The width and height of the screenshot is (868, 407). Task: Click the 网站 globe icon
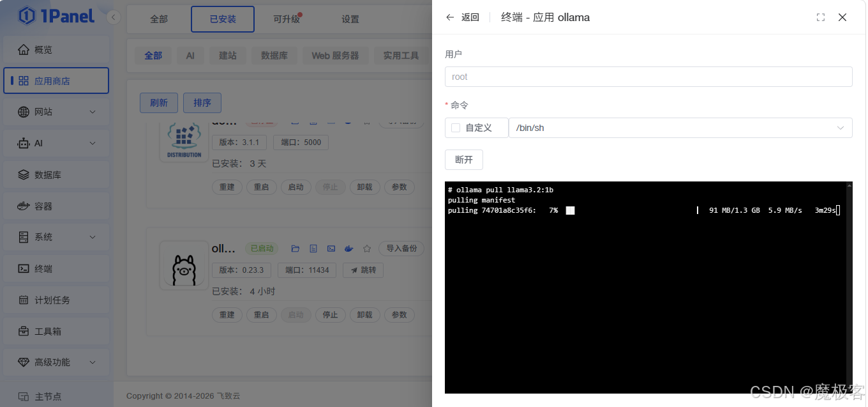click(x=24, y=112)
